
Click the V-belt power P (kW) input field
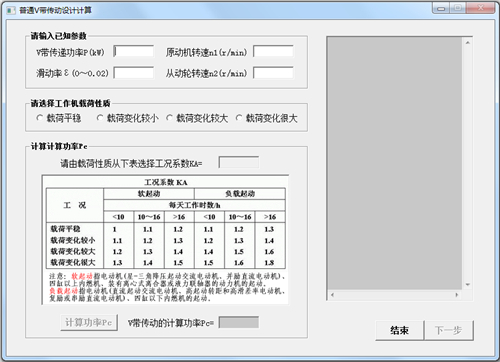click(134, 52)
